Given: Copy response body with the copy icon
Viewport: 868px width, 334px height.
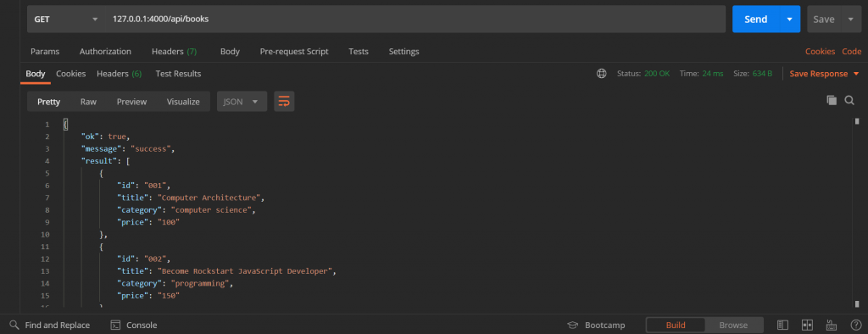Looking at the screenshot, I should tap(832, 100).
